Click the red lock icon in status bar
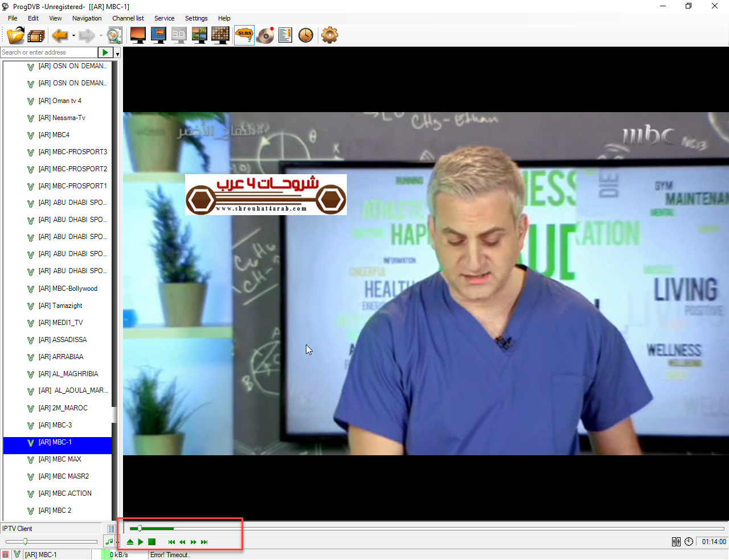Viewport: 729px width, 560px height. [x=5, y=554]
